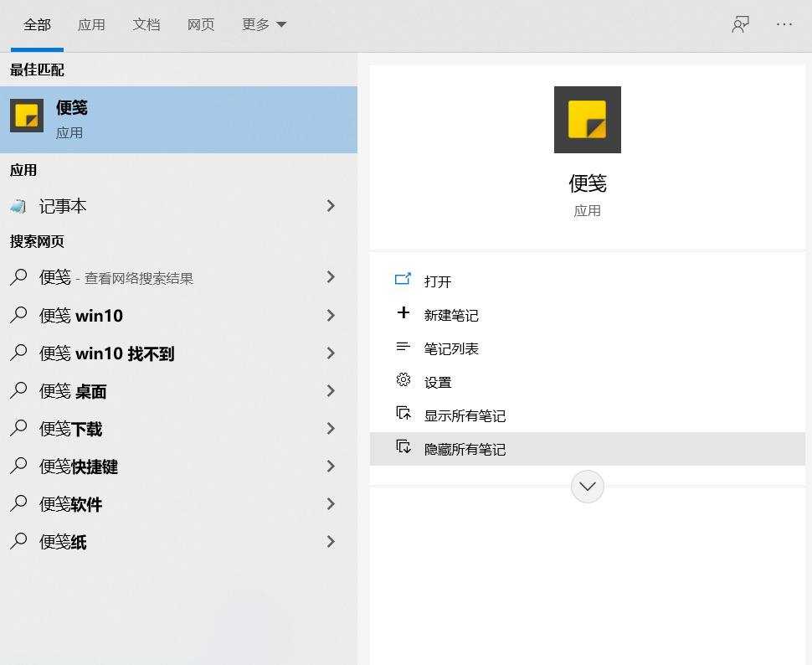Open the 更多 dropdown menu

263,24
